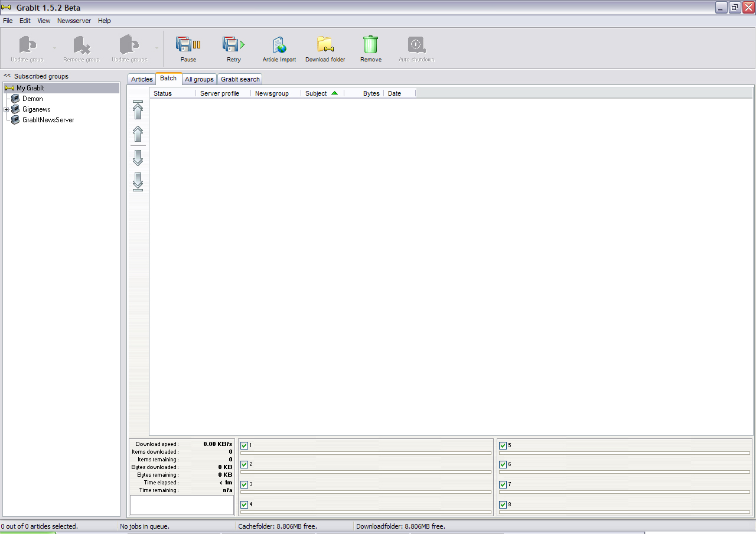Open dropdown arrow next to Update group
The image size is (756, 534).
(x=54, y=48)
